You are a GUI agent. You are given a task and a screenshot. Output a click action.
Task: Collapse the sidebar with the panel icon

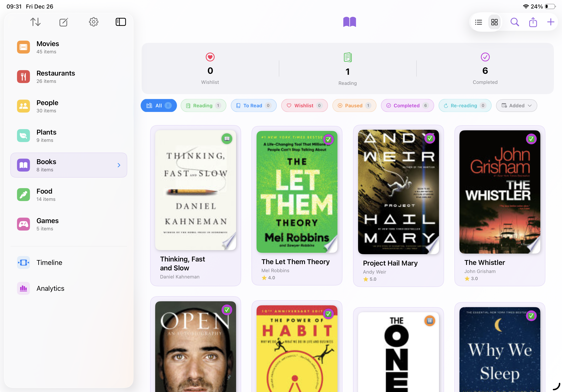click(x=121, y=22)
